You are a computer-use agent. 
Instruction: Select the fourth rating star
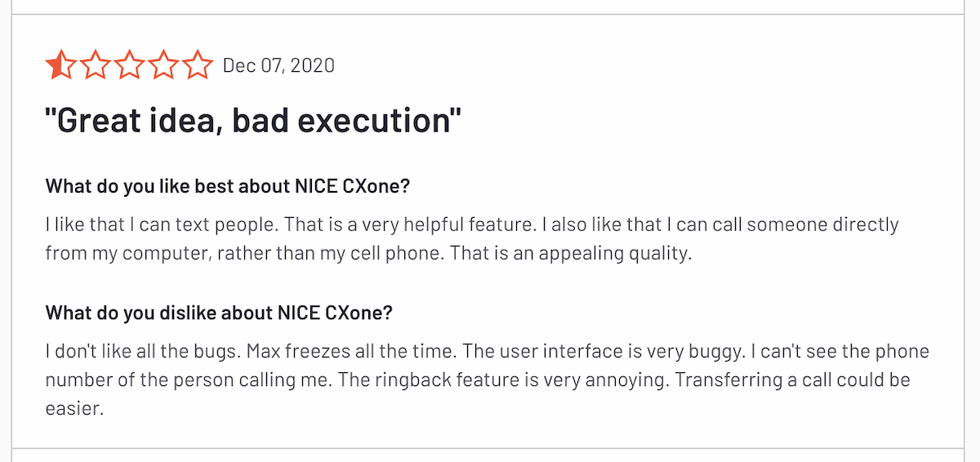[x=164, y=65]
